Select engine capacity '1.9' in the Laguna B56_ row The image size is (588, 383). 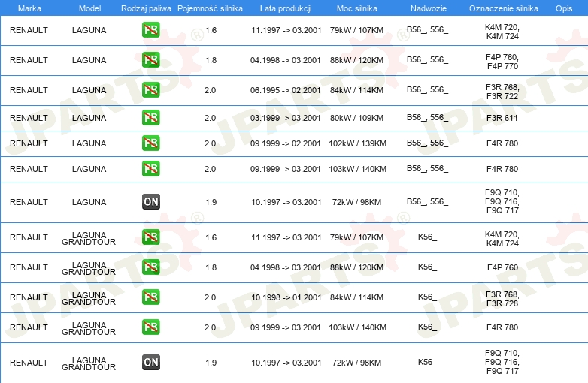pos(211,202)
